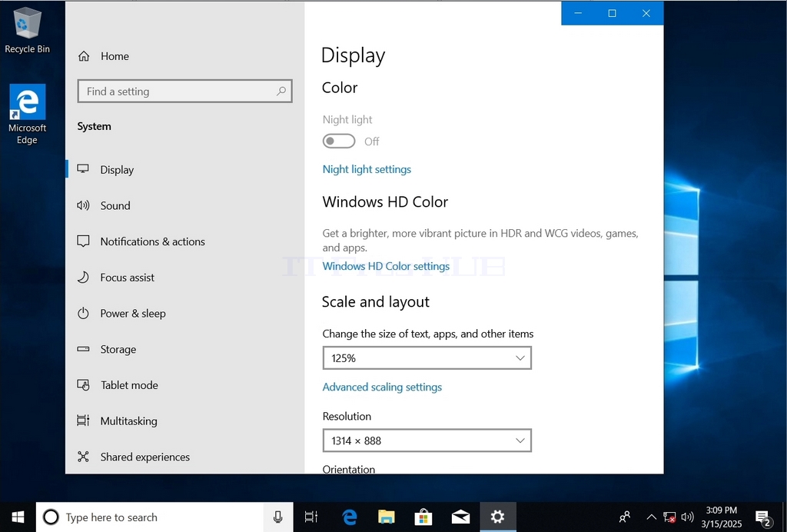Screen dimensions: 787x532
Task: Click the Shared experiences icon
Action: coord(83,457)
